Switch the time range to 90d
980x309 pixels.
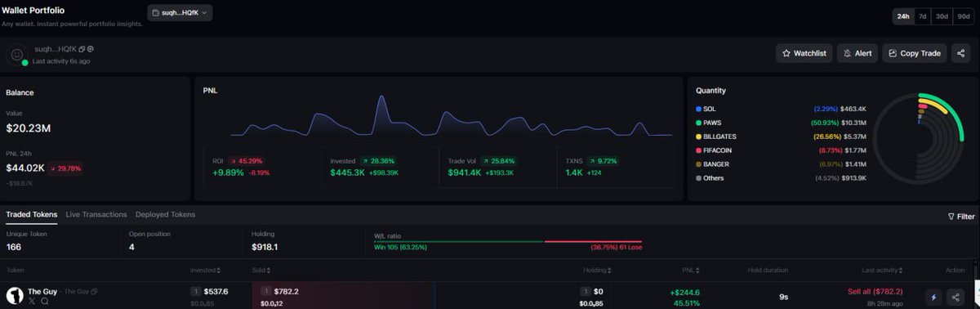963,16
